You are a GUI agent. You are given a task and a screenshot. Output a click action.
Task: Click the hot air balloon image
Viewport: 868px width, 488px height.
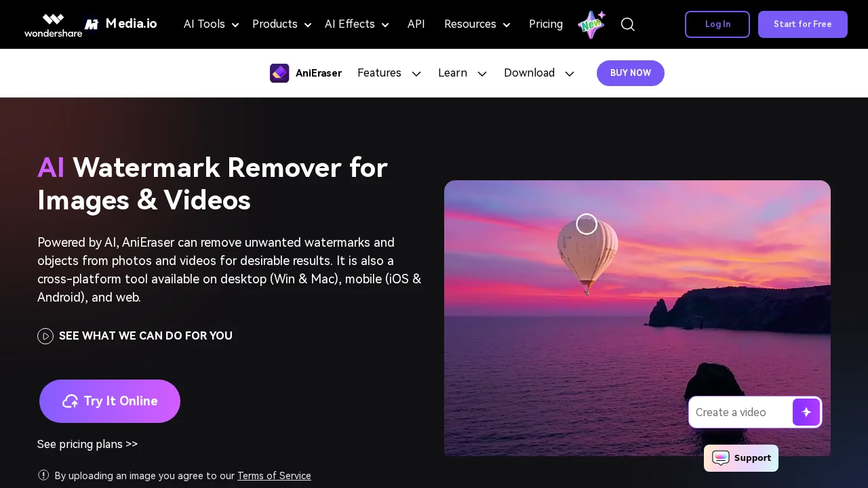(x=587, y=254)
